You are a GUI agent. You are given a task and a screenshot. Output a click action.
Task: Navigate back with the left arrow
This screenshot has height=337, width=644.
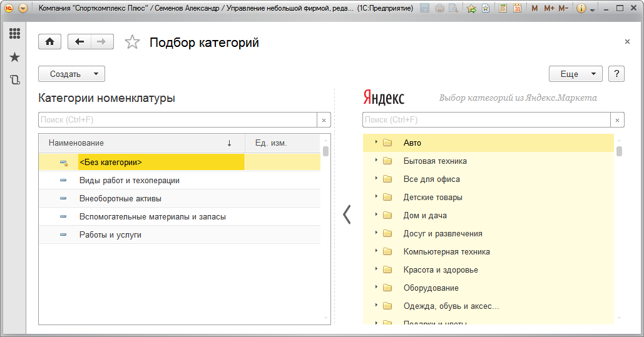click(x=79, y=42)
